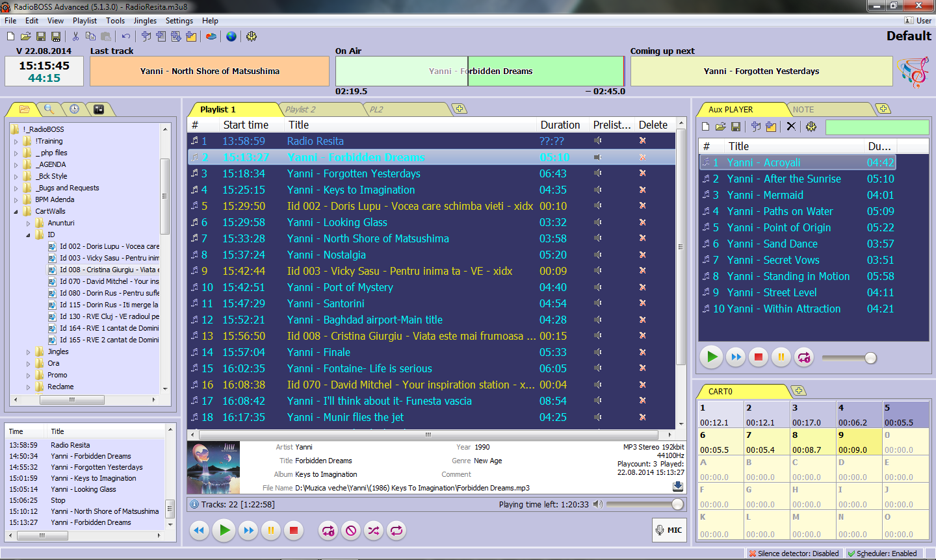Toggle Silence detector status
The height and width of the screenshot is (560, 936).
[x=793, y=554]
